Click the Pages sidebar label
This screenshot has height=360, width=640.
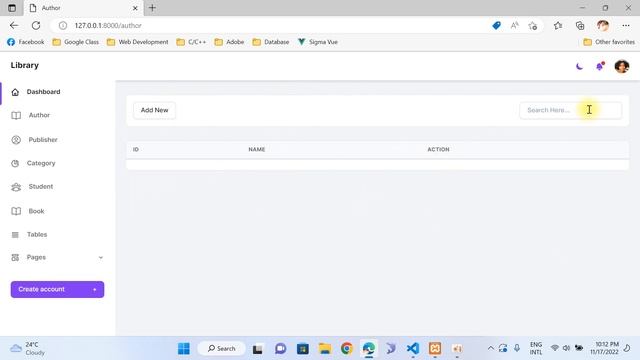[36, 257]
